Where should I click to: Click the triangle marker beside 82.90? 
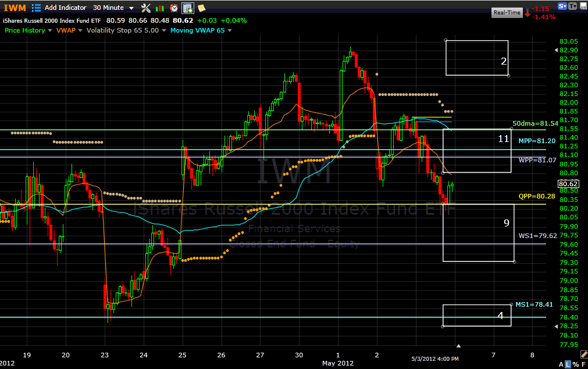point(556,50)
